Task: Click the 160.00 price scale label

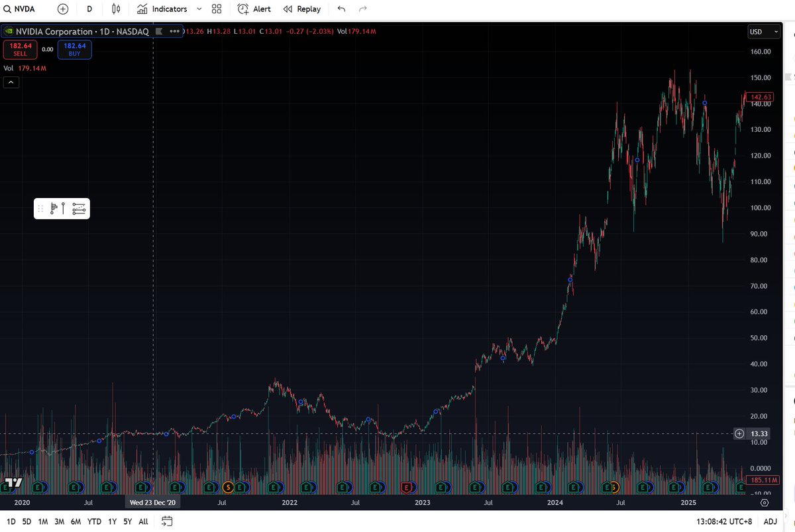Action: (761, 51)
